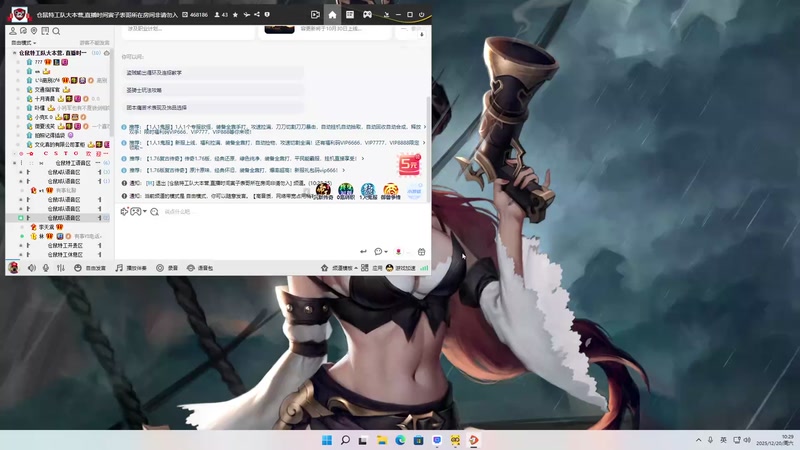800x450 pixels.
Task: Open the orange lion game shortcut icon
Action: point(390,191)
